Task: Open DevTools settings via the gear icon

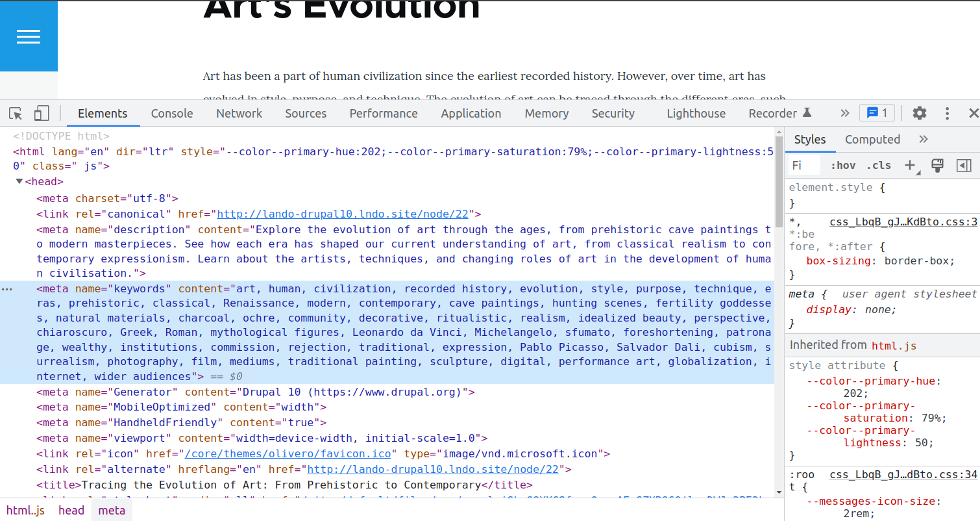Action: click(x=920, y=113)
